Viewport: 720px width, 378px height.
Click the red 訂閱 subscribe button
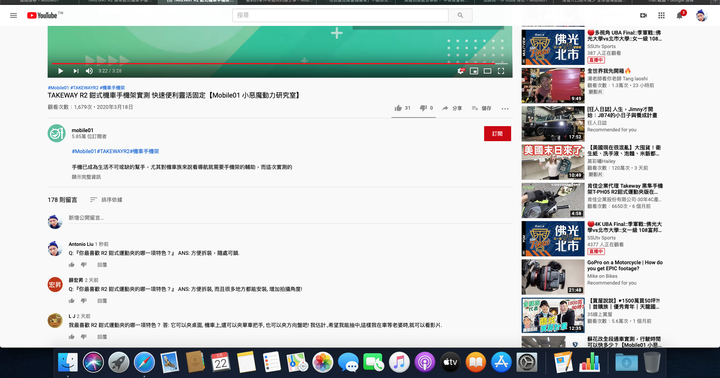click(x=497, y=134)
